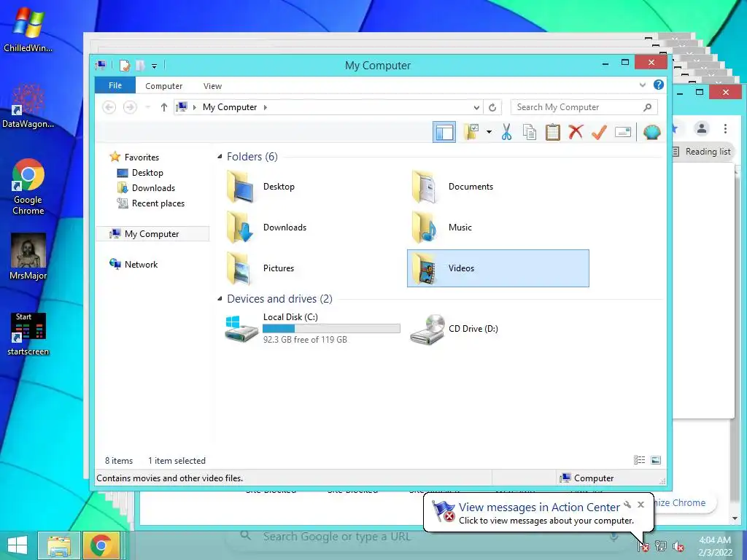Click the Copy icon in toolbar
Screen dimensions: 747x560
(x=530, y=132)
